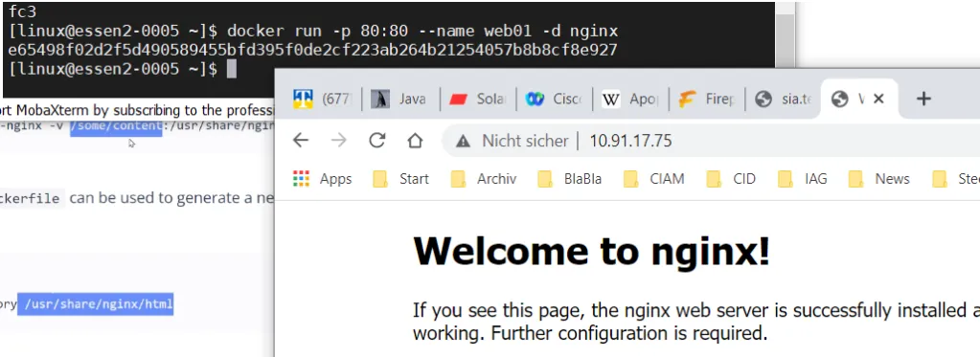Click the terminal prompt cursor in MobaXterm
This screenshot has height=357, width=980.
231,69
